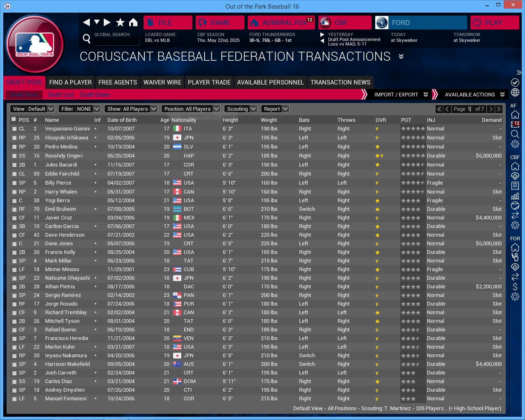The width and height of the screenshot is (525, 420).
Task: Switch to the Free Agents tab
Action: point(118,82)
